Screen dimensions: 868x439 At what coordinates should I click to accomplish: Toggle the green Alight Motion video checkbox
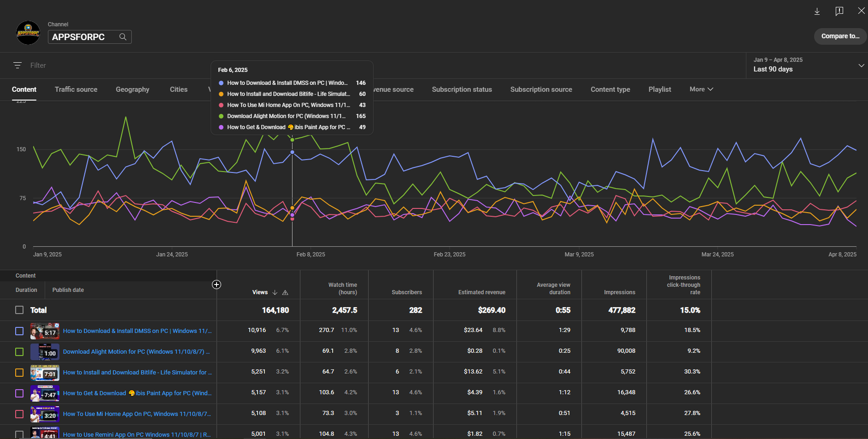(19, 352)
